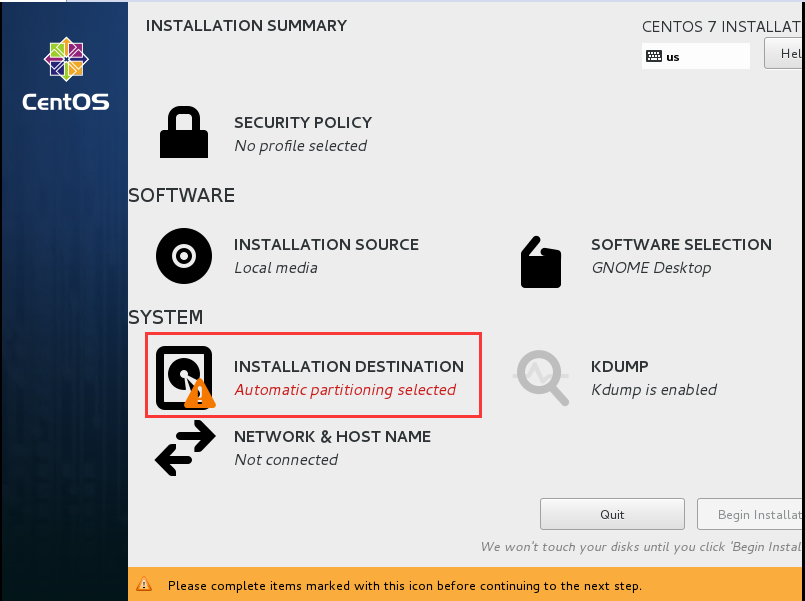The height and width of the screenshot is (601, 805).
Task: Click the Help button
Action: pos(784,53)
